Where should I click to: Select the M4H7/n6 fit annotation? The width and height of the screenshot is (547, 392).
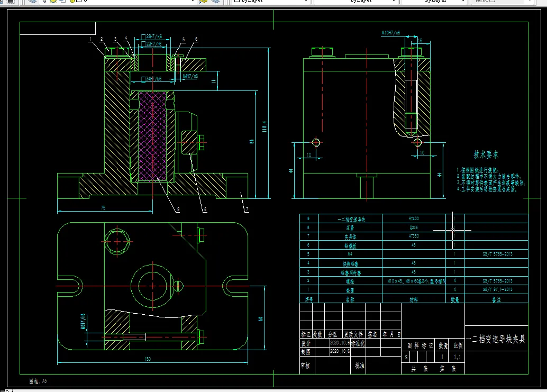tap(190, 76)
